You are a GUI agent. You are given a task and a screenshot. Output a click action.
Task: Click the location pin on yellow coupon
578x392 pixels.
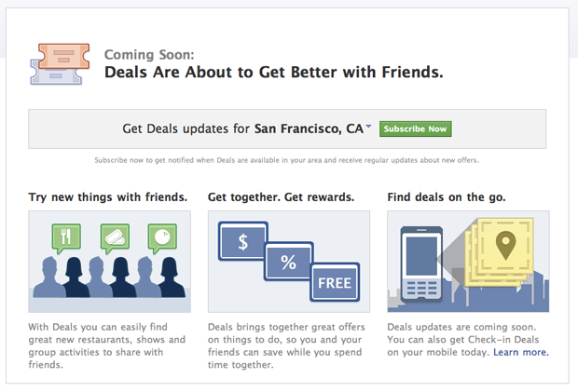504,249
